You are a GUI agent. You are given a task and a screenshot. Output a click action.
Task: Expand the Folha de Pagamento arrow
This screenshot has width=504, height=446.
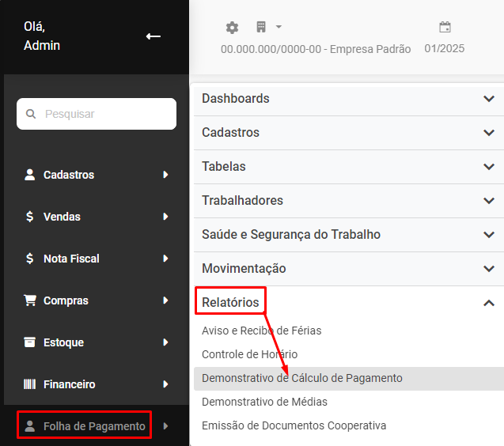[165, 426]
